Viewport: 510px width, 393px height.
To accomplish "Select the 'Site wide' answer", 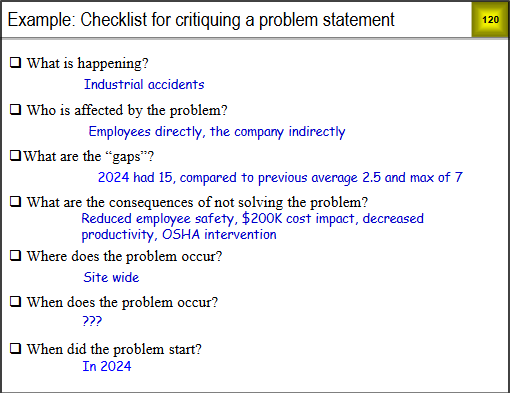I will (111, 277).
